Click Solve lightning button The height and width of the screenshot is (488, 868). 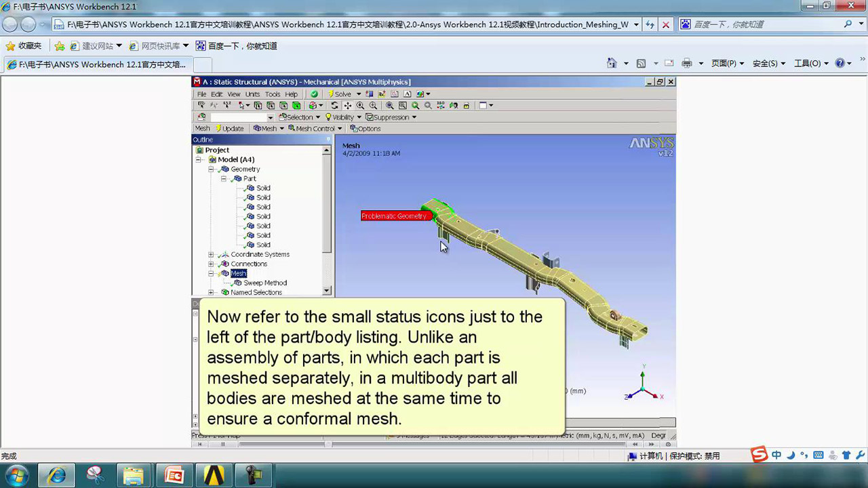(x=340, y=94)
